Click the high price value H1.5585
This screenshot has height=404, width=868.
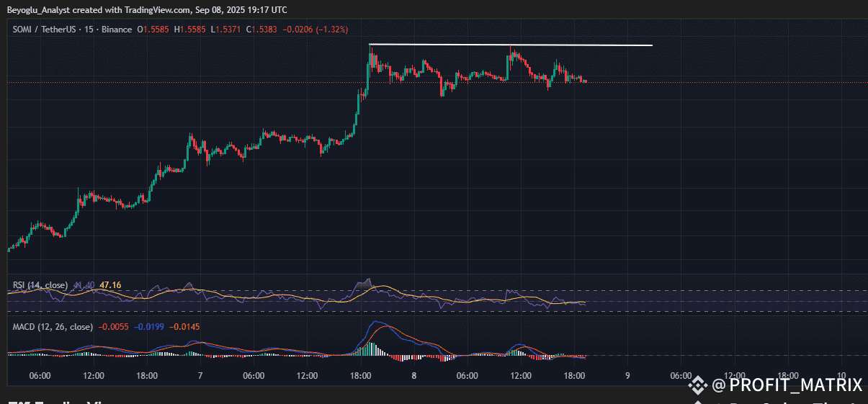coord(191,30)
